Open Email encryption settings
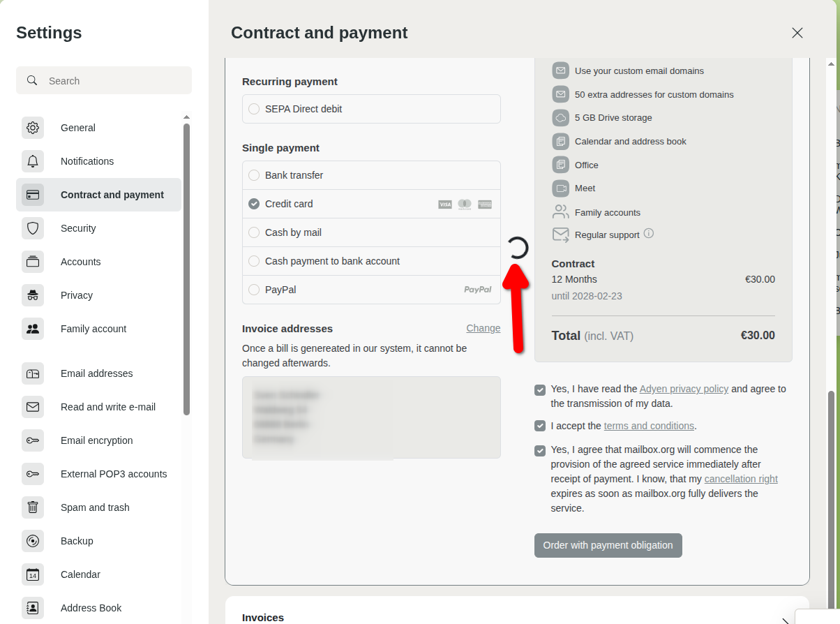Image resolution: width=840 pixels, height=624 pixels. point(96,440)
